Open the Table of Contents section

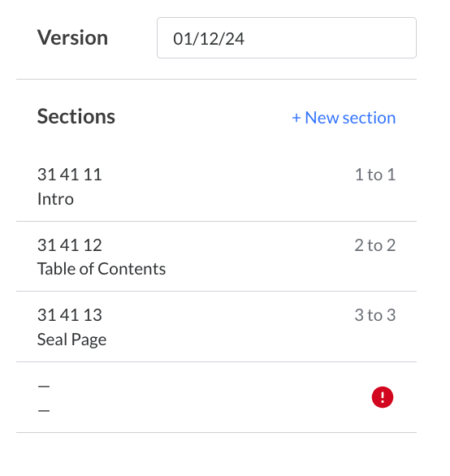point(102,269)
